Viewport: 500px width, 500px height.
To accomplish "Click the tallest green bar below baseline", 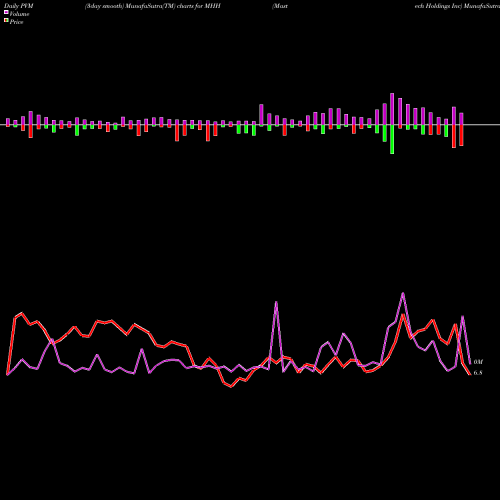I will [x=392, y=139].
